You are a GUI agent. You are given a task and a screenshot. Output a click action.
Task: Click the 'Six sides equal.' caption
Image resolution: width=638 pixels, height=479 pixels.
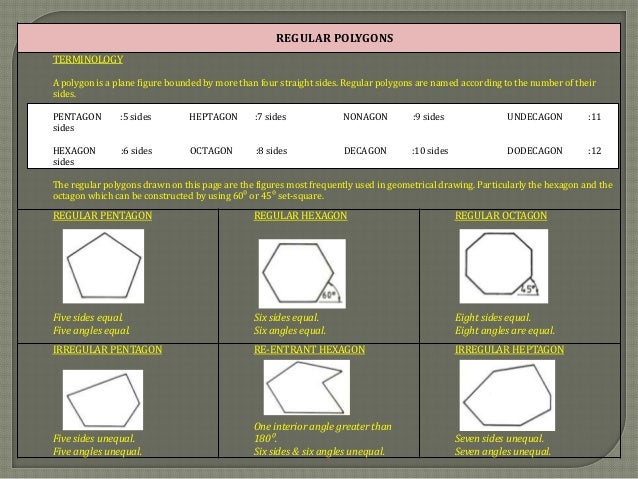click(286, 317)
